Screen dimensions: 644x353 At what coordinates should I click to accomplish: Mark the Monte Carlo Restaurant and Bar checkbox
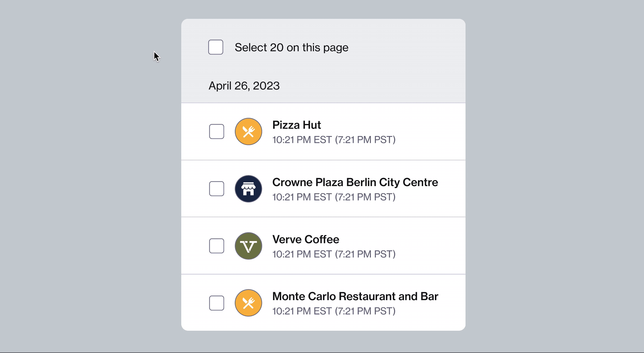[217, 303]
